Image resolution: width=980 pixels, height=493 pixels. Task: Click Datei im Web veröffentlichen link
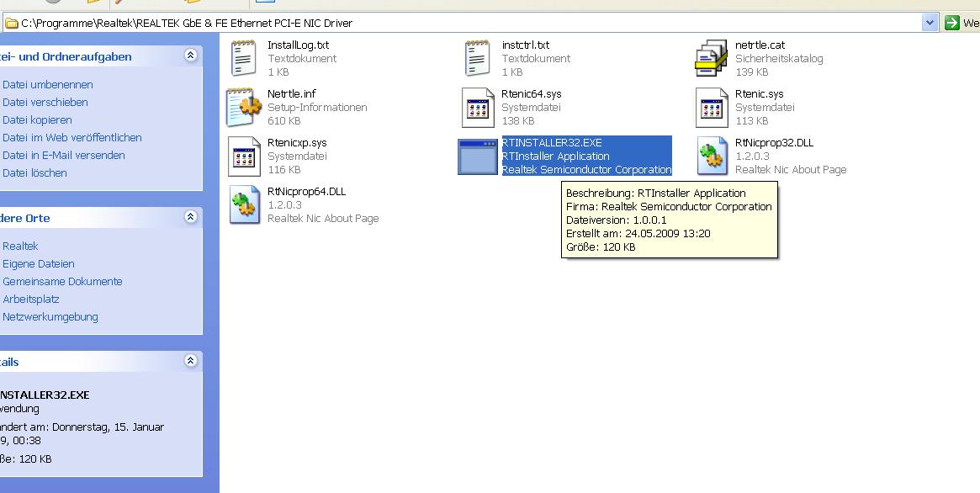(72, 137)
